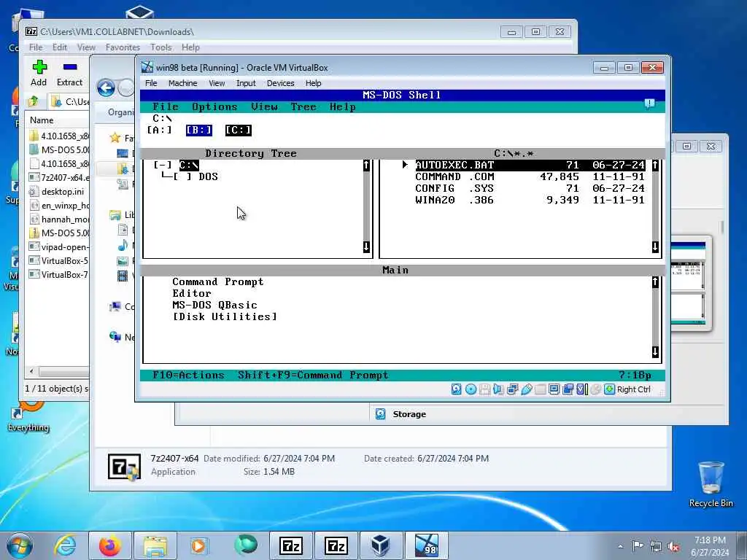Switch to the win98 VM taskbar button
Screen dimensions: 747x560
pos(426,545)
